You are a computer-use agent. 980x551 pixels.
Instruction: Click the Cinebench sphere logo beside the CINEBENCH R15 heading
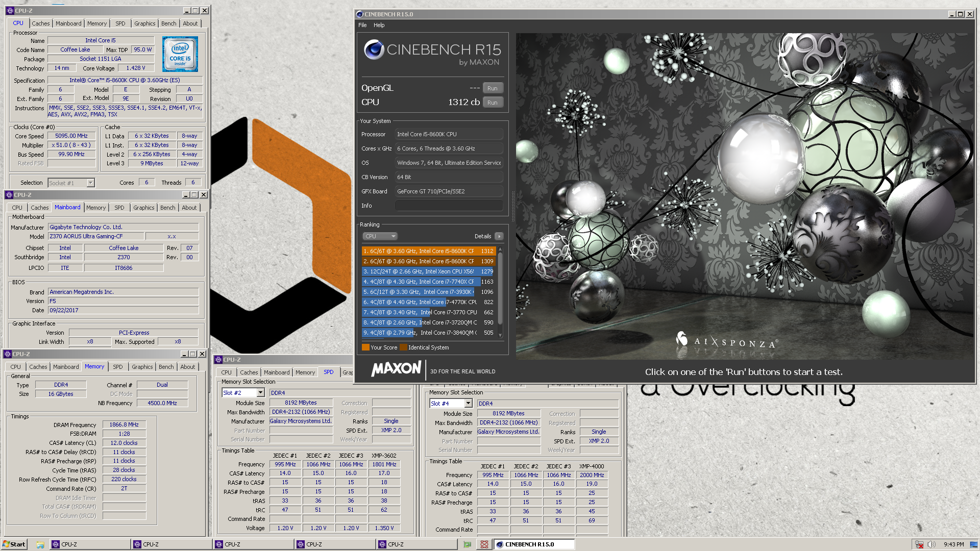374,49
